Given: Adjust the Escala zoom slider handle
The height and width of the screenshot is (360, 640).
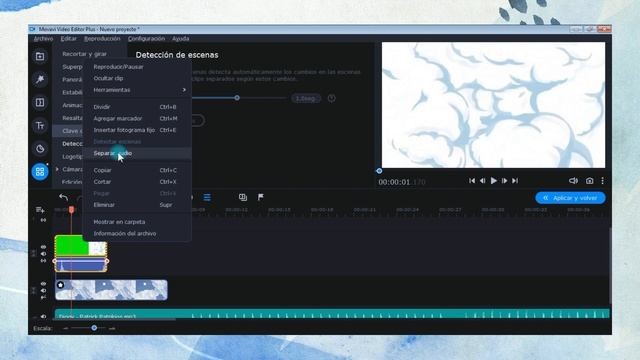Looking at the screenshot, I should coord(94,328).
